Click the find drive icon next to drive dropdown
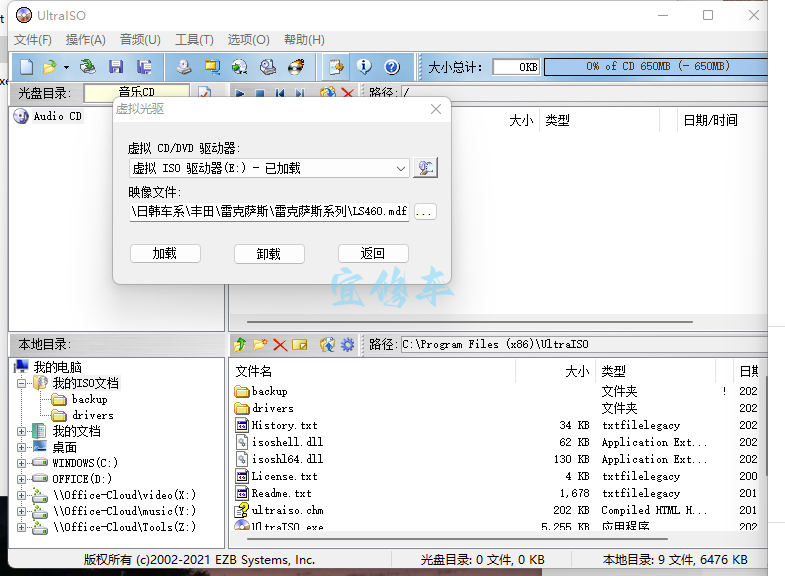The image size is (785, 576). (426, 168)
